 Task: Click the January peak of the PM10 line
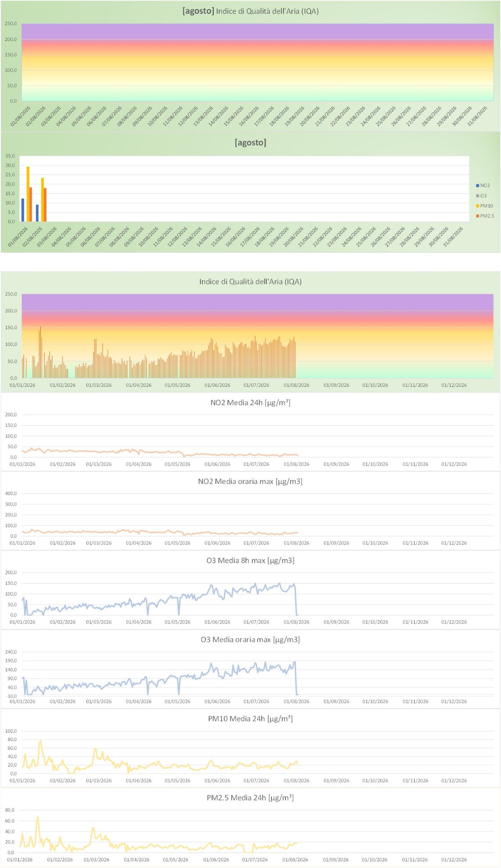40,741
